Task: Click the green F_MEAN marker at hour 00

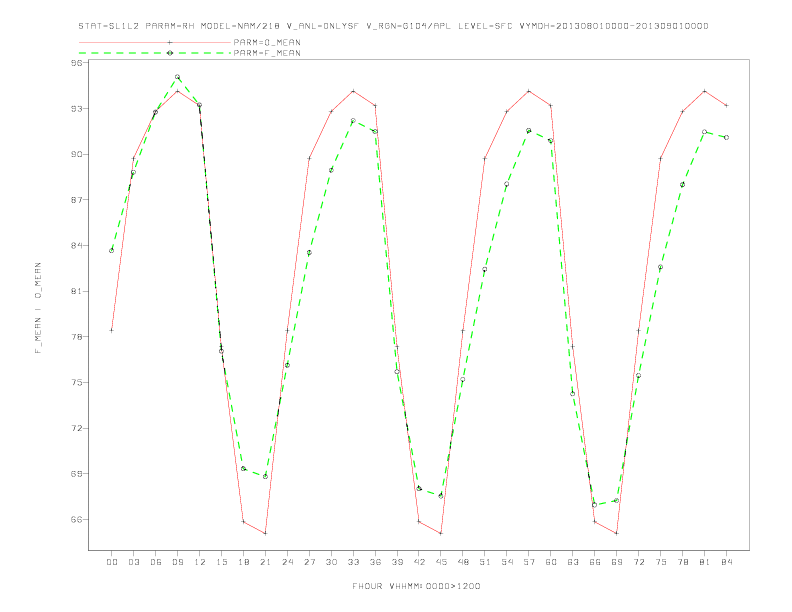Action: pos(112,250)
